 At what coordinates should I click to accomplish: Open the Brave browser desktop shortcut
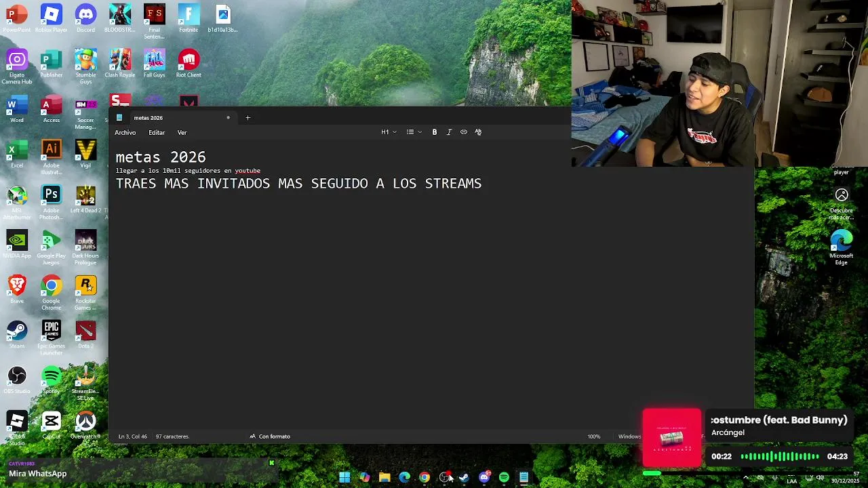coord(17,290)
